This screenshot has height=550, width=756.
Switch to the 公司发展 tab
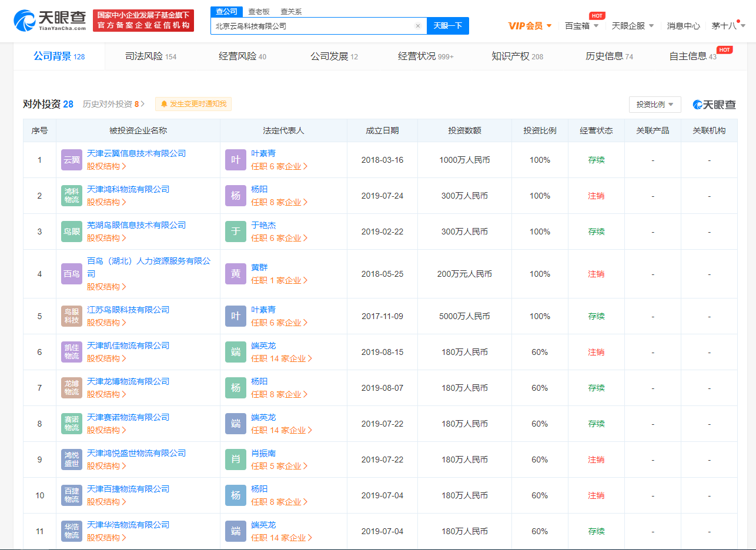tap(334, 56)
